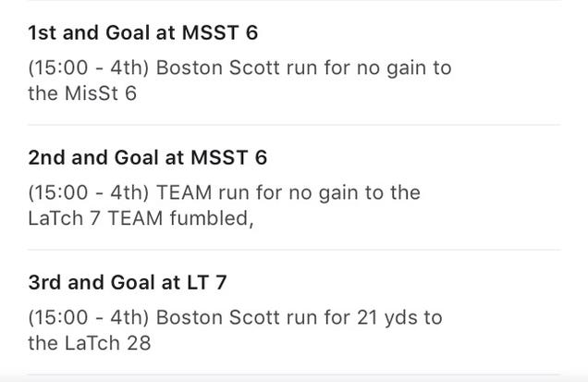
Task: Click the "TEAM fumbled," text
Action: (181, 218)
